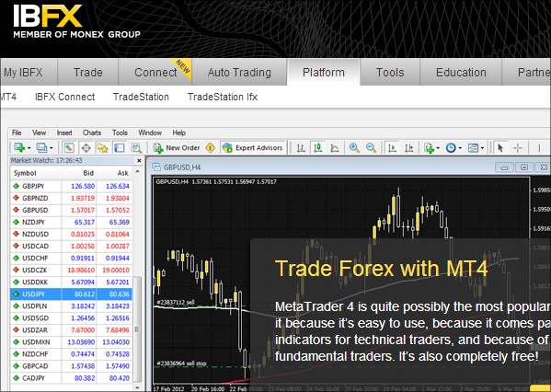Expand the periodicity clock dropdown arrow
The width and height of the screenshot is (551, 392).
coord(460,148)
